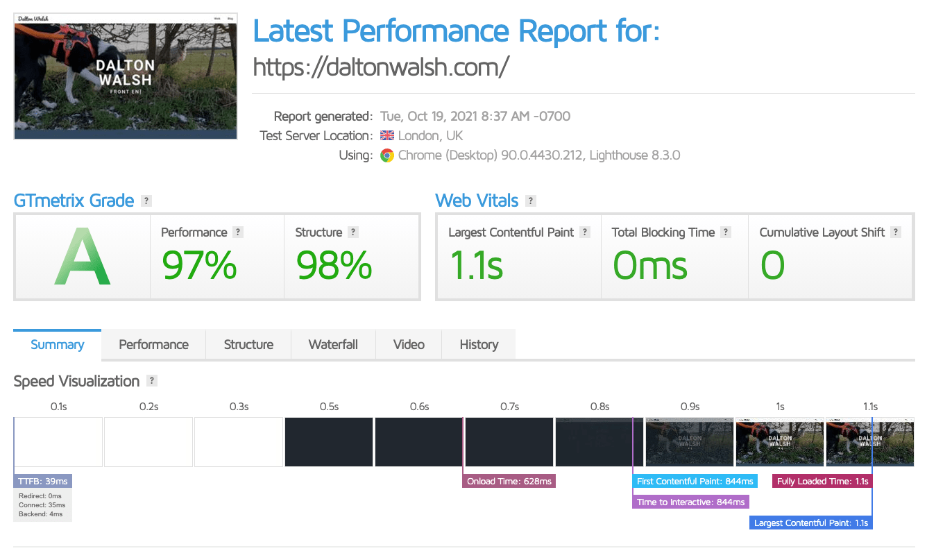927x560 pixels.
Task: Select the Summary tab
Action: pyautogui.click(x=58, y=345)
